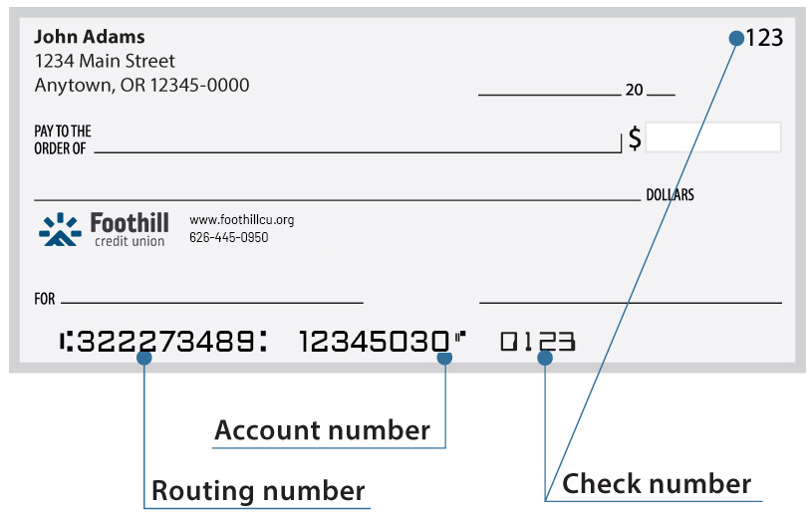
Task: Click the blue dot beside check number 123
Action: [x=736, y=38]
